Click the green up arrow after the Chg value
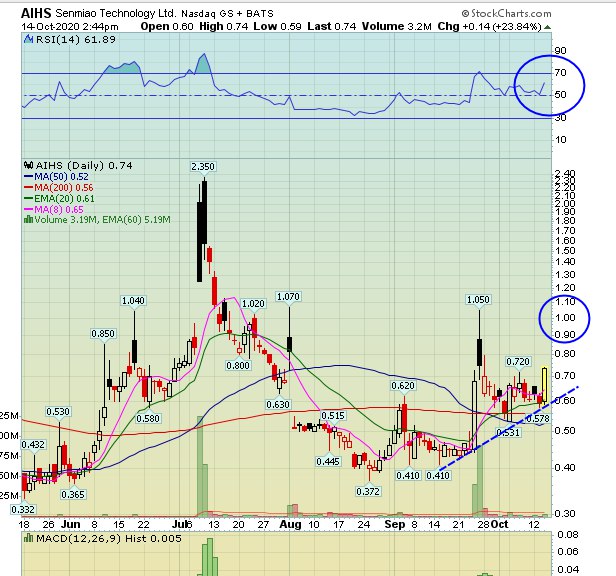This screenshot has height=576, width=616. [548, 27]
